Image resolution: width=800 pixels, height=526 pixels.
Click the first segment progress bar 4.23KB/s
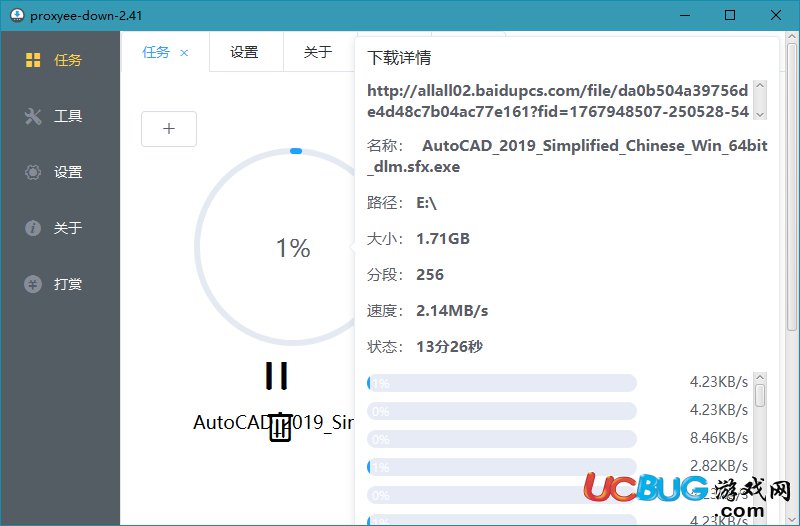(502, 383)
